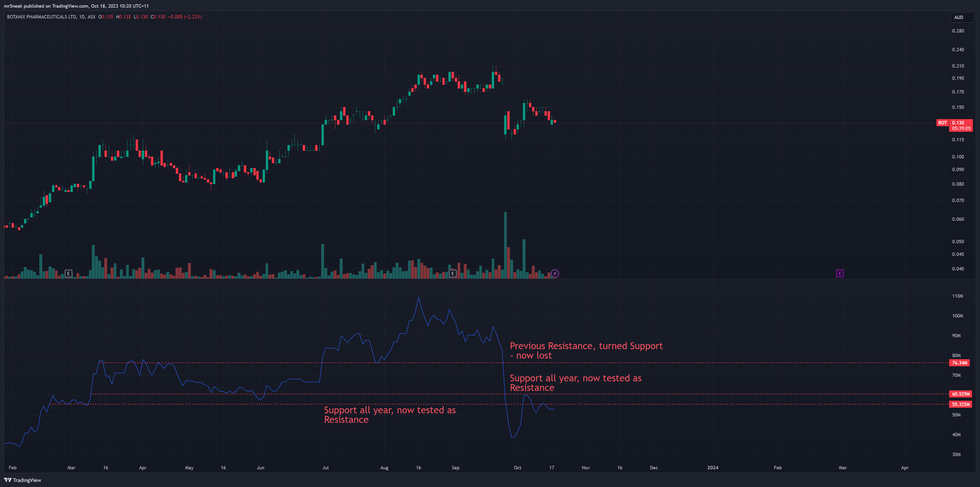Click the earnings E marker near March

click(68, 273)
